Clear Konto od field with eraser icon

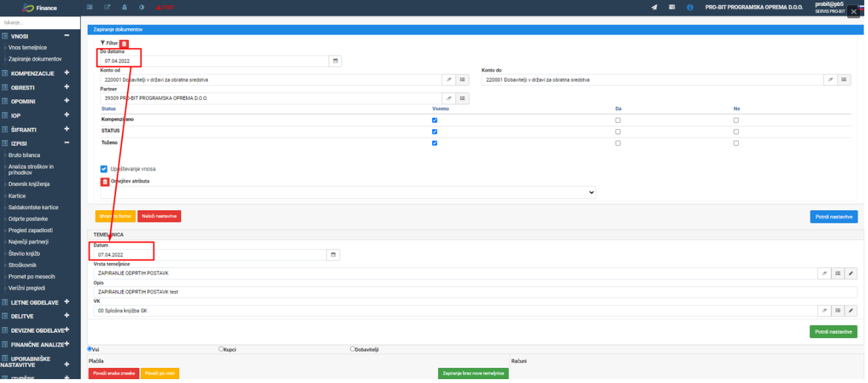(448, 80)
